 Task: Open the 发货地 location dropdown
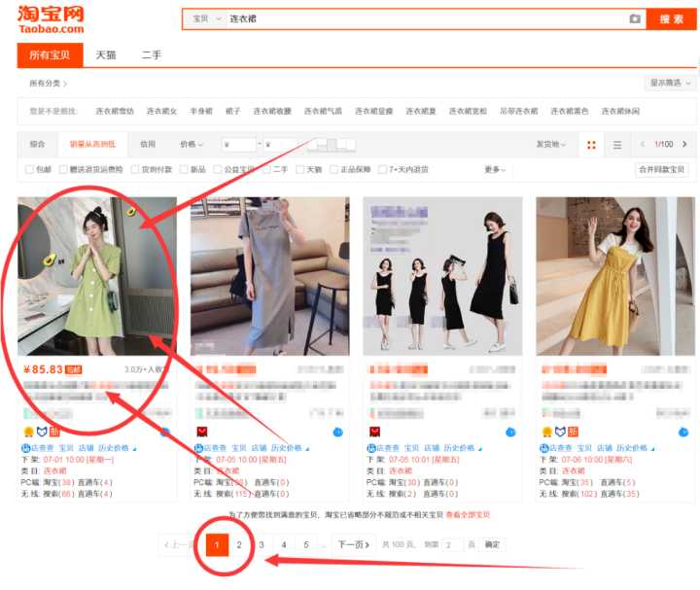[551, 144]
